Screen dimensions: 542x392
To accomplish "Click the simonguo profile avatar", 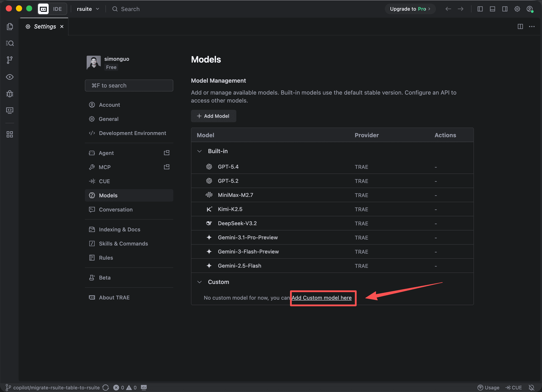I will (94, 63).
